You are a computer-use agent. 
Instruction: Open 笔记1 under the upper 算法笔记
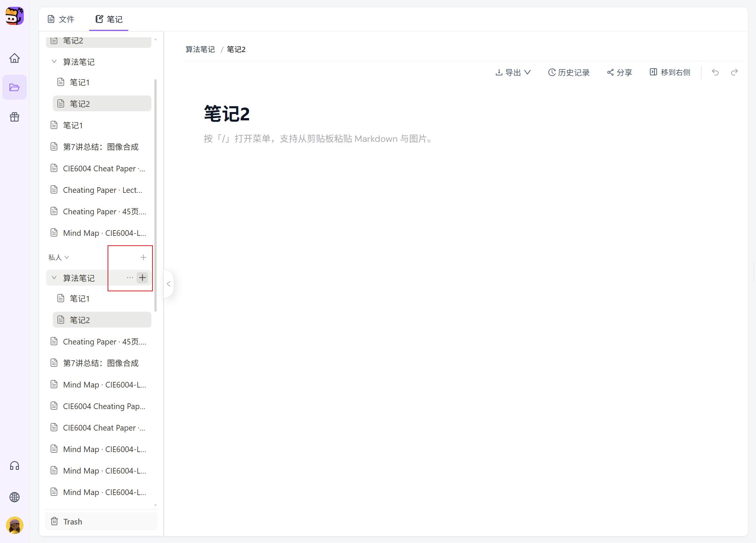click(102, 82)
